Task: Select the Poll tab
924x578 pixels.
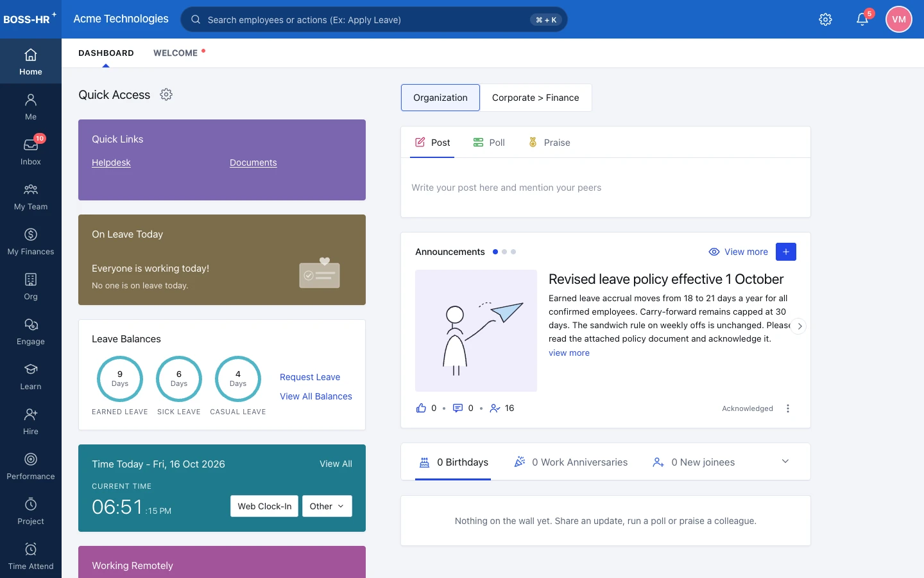Action: [x=489, y=143]
